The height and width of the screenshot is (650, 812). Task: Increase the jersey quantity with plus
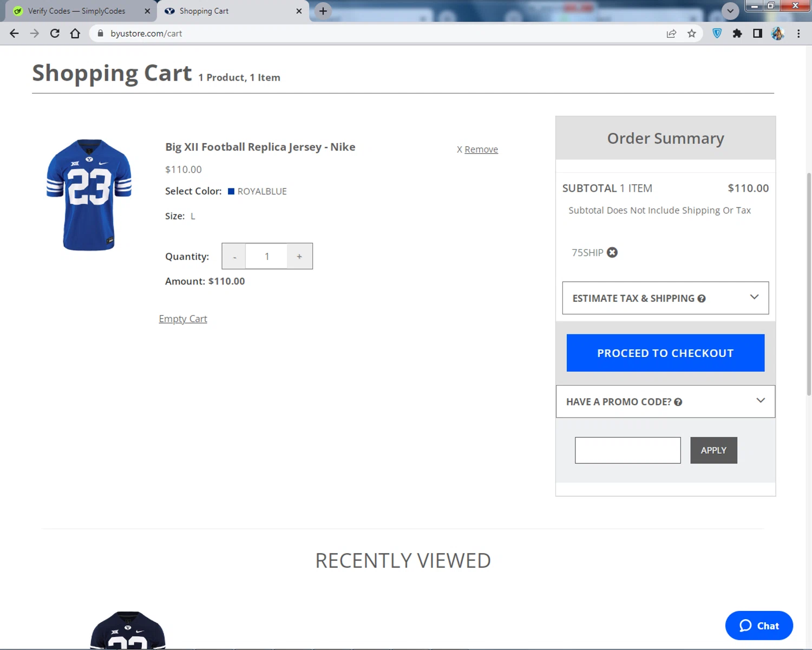[299, 256]
